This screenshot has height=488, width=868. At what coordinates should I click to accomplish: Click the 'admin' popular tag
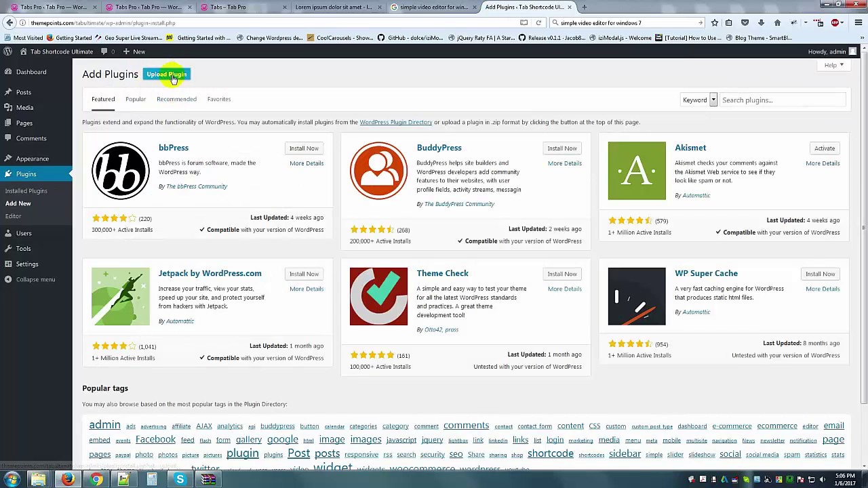click(104, 425)
